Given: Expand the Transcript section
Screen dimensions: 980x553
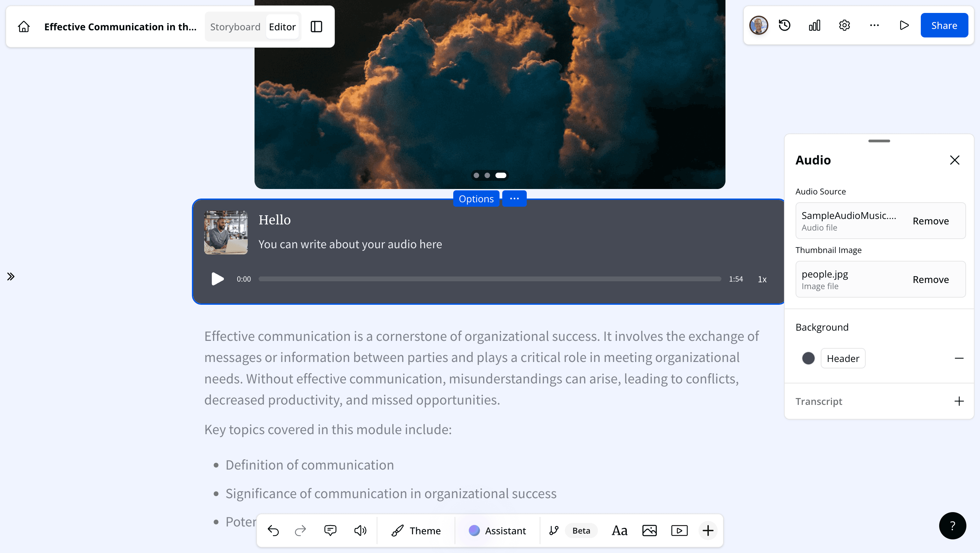Looking at the screenshot, I should tap(959, 401).
